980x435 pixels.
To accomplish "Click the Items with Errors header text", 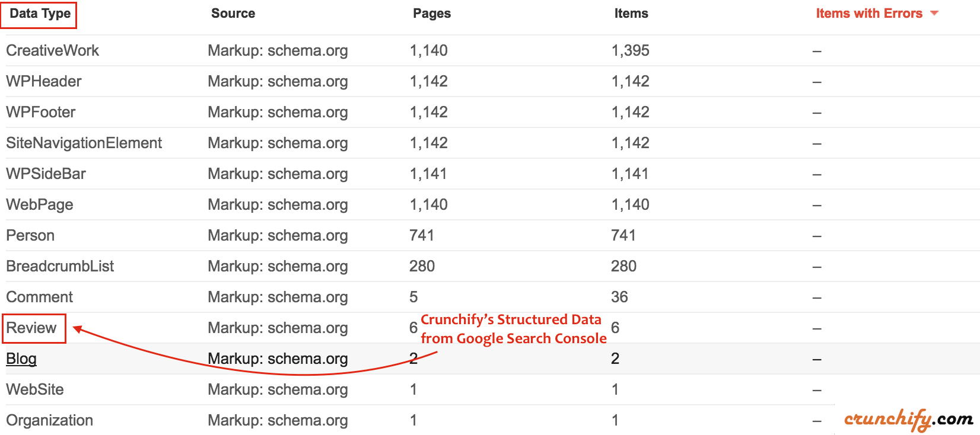I will pyautogui.click(x=868, y=13).
